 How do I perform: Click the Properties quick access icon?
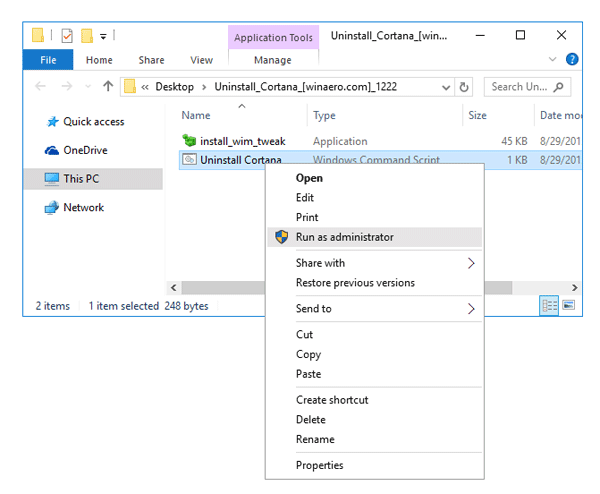point(66,36)
